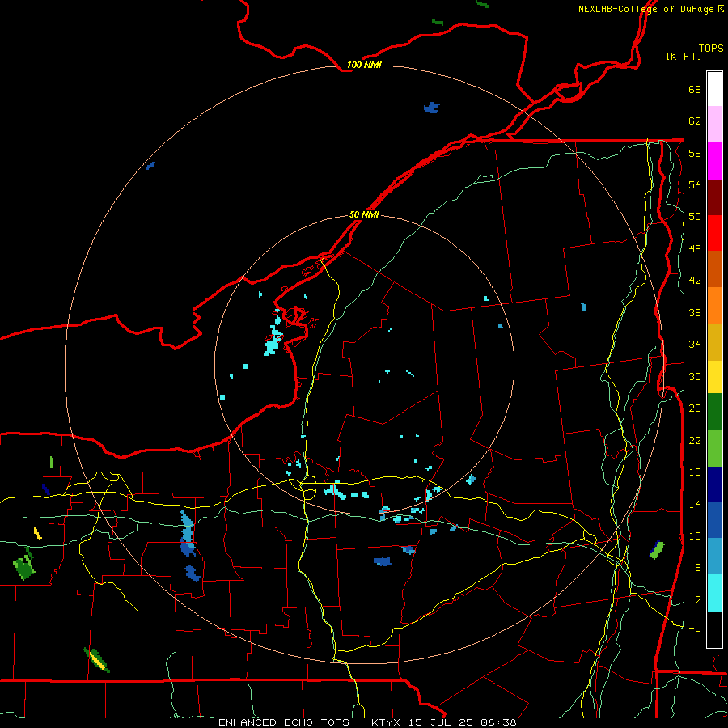The image size is (728, 728).
Task: Click legend value "6"
Action: coord(698,567)
